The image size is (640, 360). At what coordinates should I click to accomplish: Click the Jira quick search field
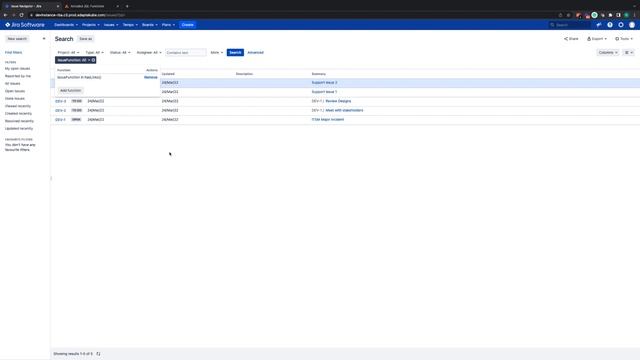569,25
